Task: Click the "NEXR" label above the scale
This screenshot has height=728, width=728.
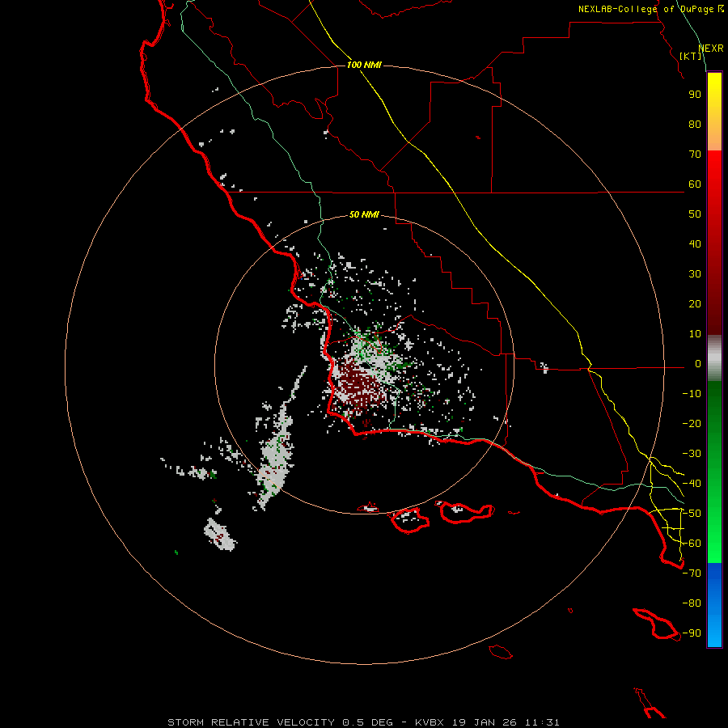Action: 710,49
